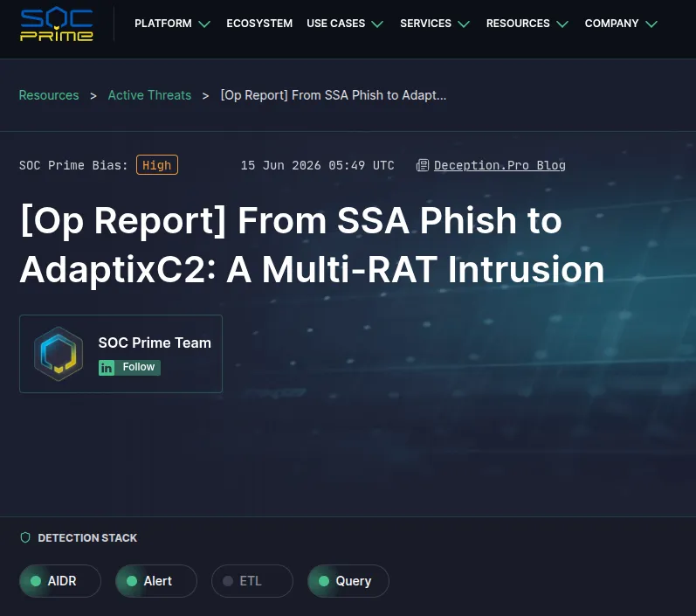Image resolution: width=696 pixels, height=616 pixels.
Task: Toggle the ETL detection pill
Action: click(252, 581)
